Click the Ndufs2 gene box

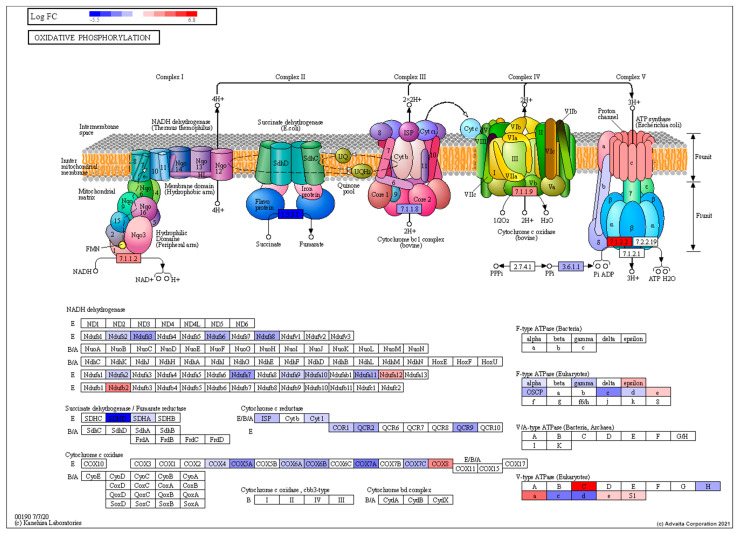pos(118,336)
